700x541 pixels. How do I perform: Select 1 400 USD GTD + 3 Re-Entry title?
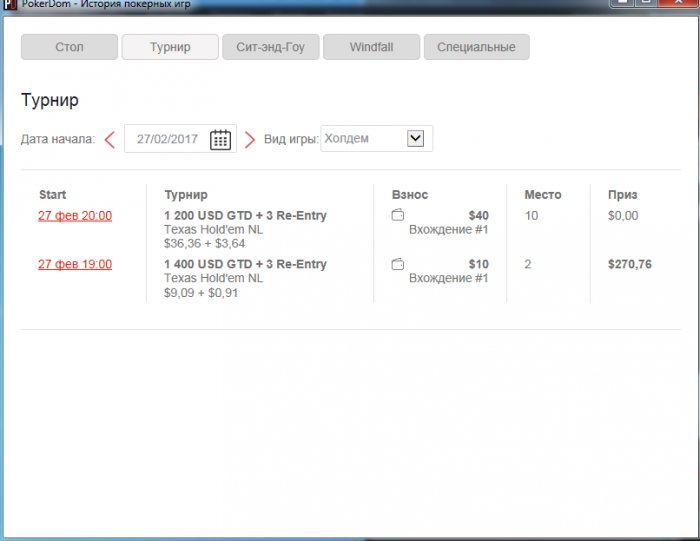(x=245, y=264)
